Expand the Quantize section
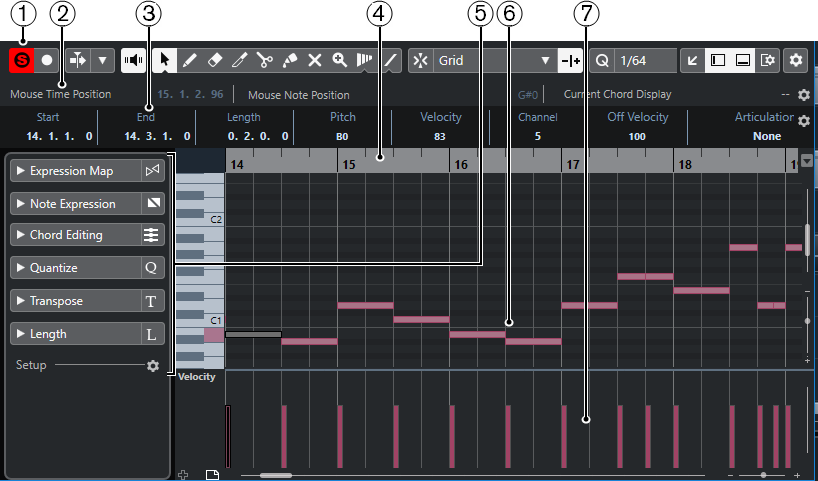Viewport: 818px width, 481px height. tap(20, 268)
